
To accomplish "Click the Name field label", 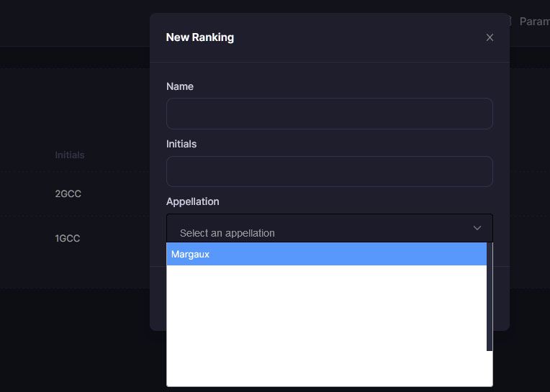I will 180,86.
